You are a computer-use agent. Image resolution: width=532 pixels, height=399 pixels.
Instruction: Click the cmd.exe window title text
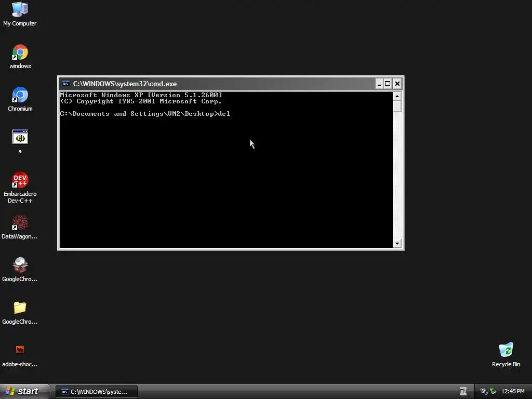(125, 84)
